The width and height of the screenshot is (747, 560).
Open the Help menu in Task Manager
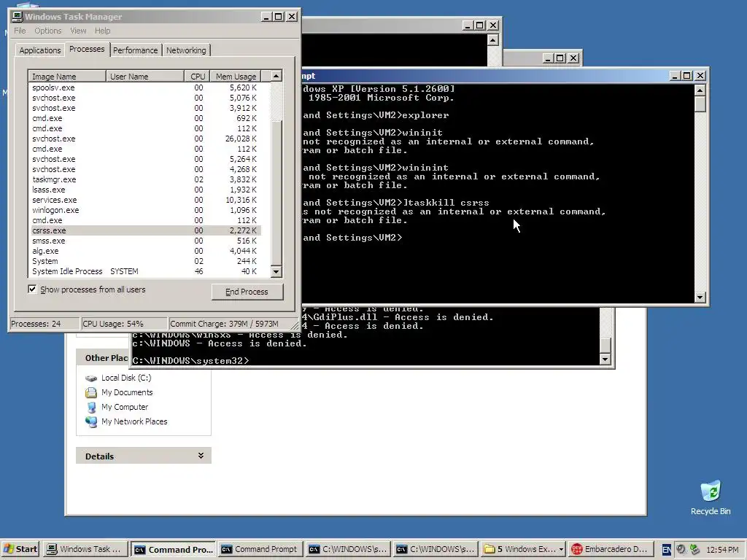point(102,31)
